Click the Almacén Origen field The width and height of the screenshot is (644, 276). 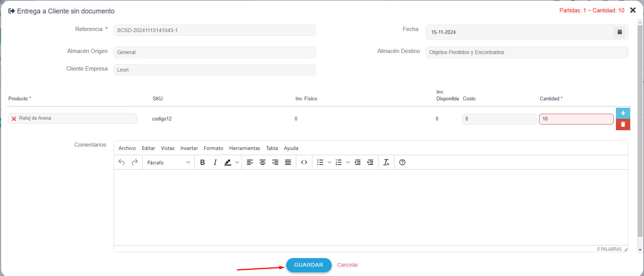(214, 52)
